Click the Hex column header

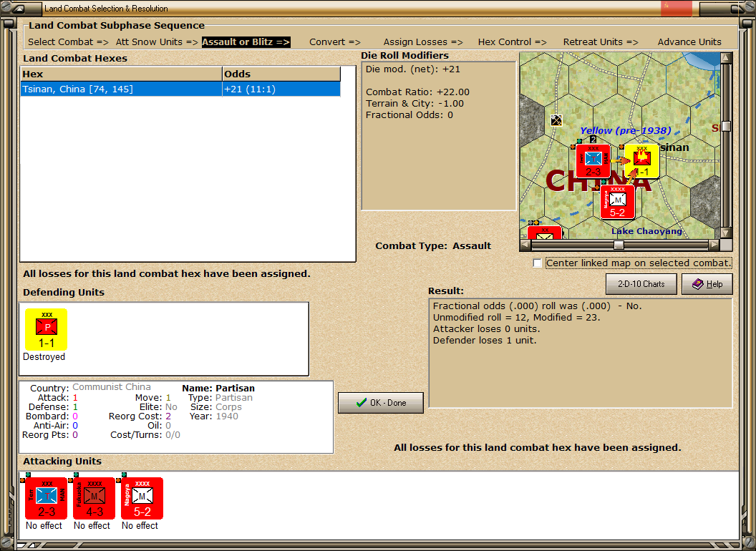122,74
